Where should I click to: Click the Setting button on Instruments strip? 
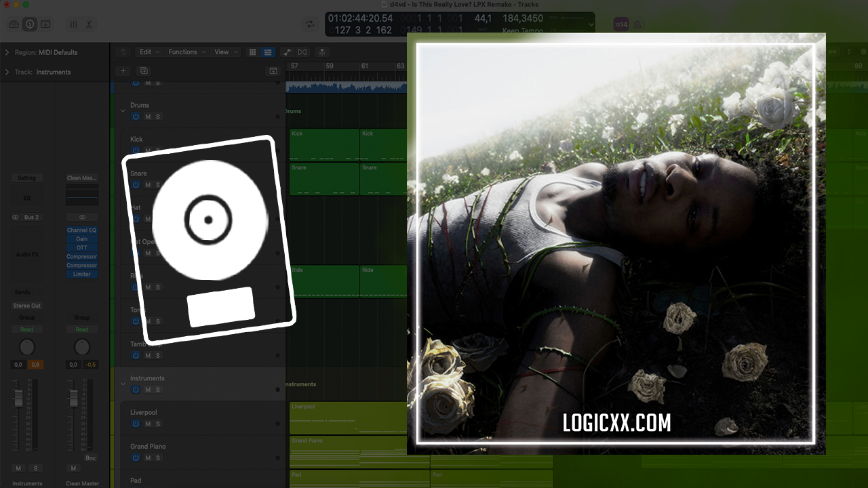(x=26, y=178)
